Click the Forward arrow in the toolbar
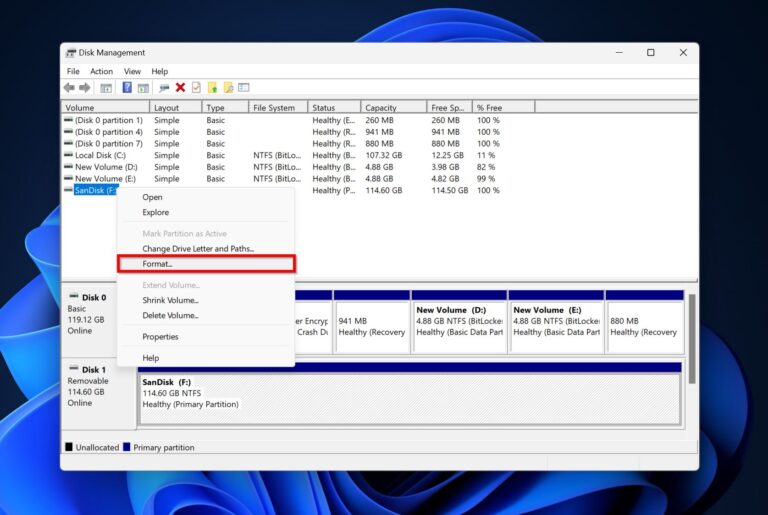The image size is (768, 515). (x=85, y=88)
